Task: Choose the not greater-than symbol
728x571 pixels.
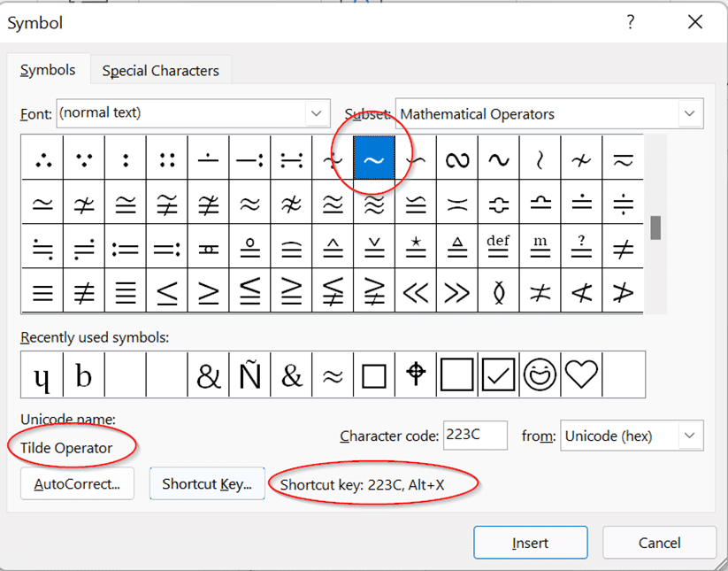Action: pyautogui.click(x=623, y=291)
